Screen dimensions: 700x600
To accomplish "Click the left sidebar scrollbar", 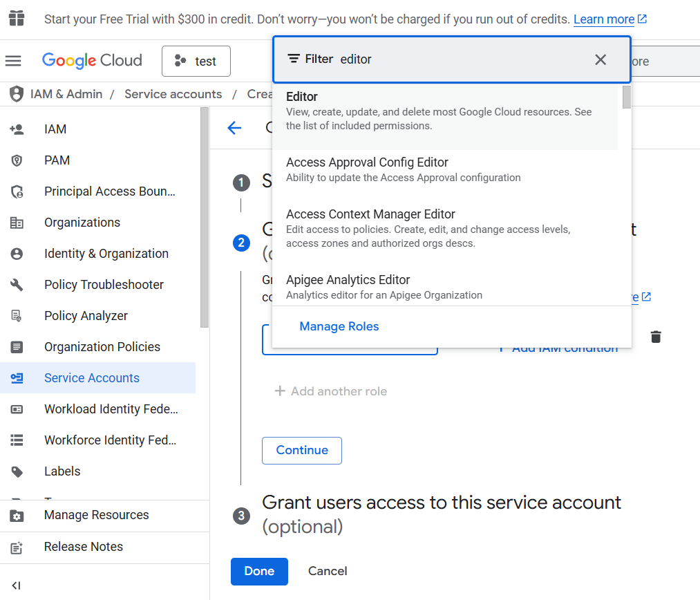I will pos(205,218).
